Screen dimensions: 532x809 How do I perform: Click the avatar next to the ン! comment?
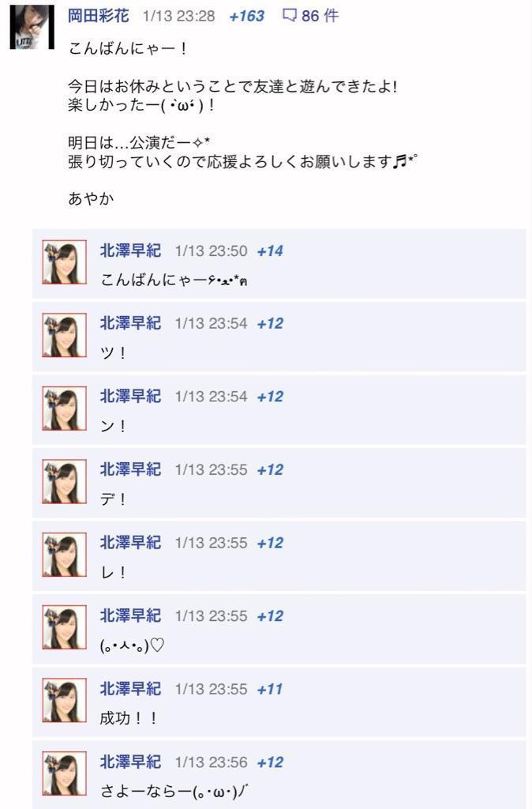tap(65, 408)
